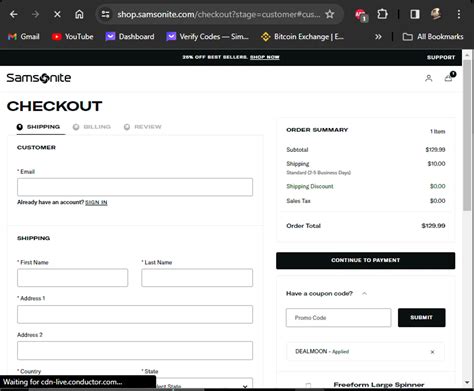Viewport: 474px width, 391px height.
Task: Click the browser address bar URL
Action: (219, 14)
